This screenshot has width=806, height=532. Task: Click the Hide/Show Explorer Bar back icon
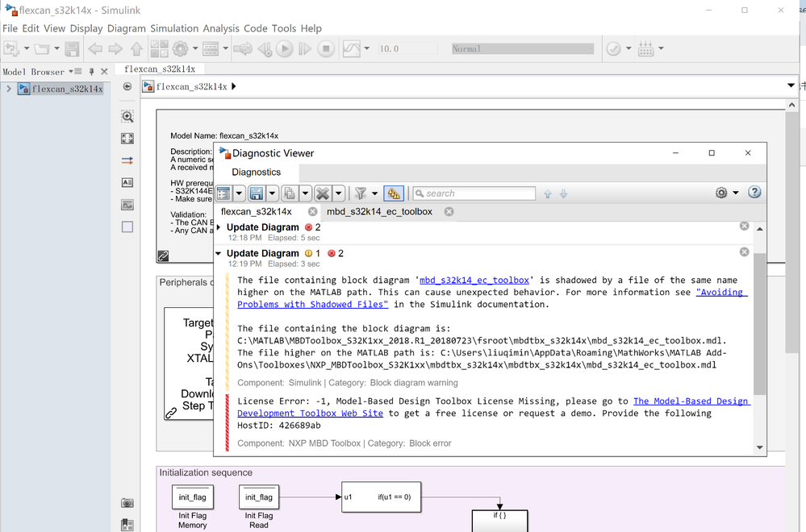point(127,86)
